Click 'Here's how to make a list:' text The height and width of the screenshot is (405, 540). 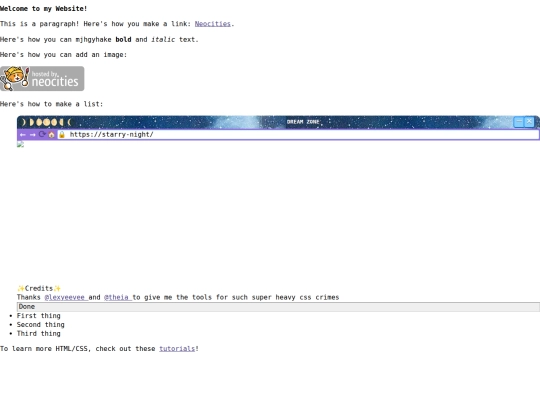[51, 104]
